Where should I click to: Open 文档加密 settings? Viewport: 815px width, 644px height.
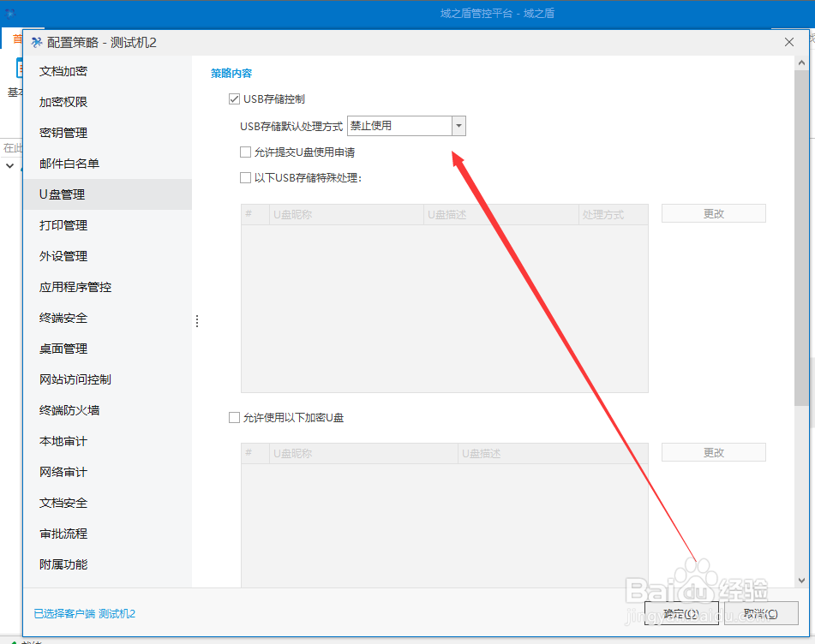click(x=108, y=71)
